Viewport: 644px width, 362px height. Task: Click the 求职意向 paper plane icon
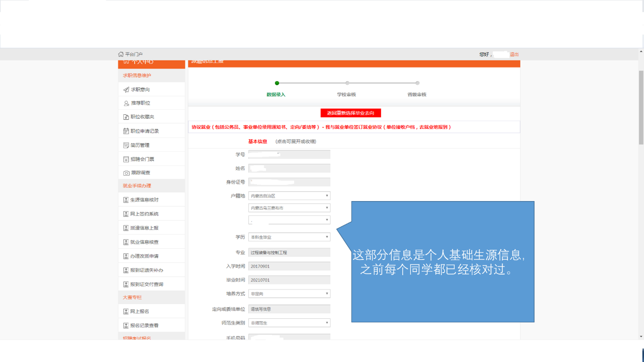pyautogui.click(x=126, y=90)
